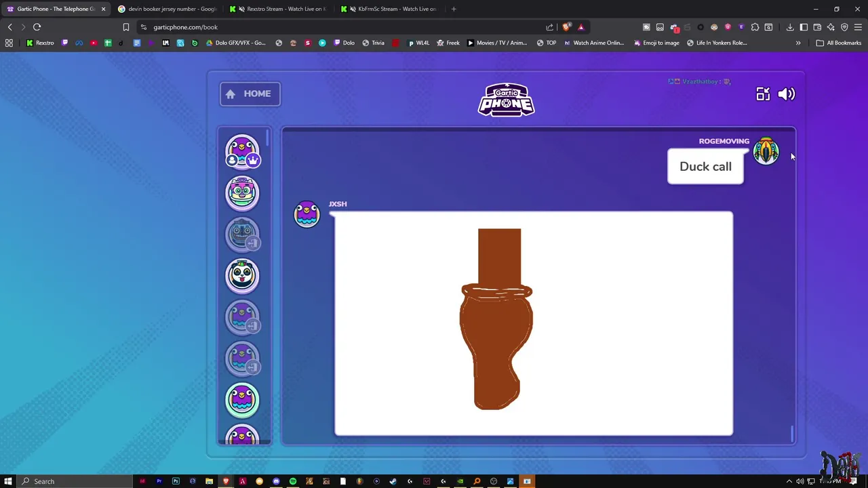Open the Watch Anime Onlin... bookmark
The width and height of the screenshot is (868, 488).
coord(593,43)
